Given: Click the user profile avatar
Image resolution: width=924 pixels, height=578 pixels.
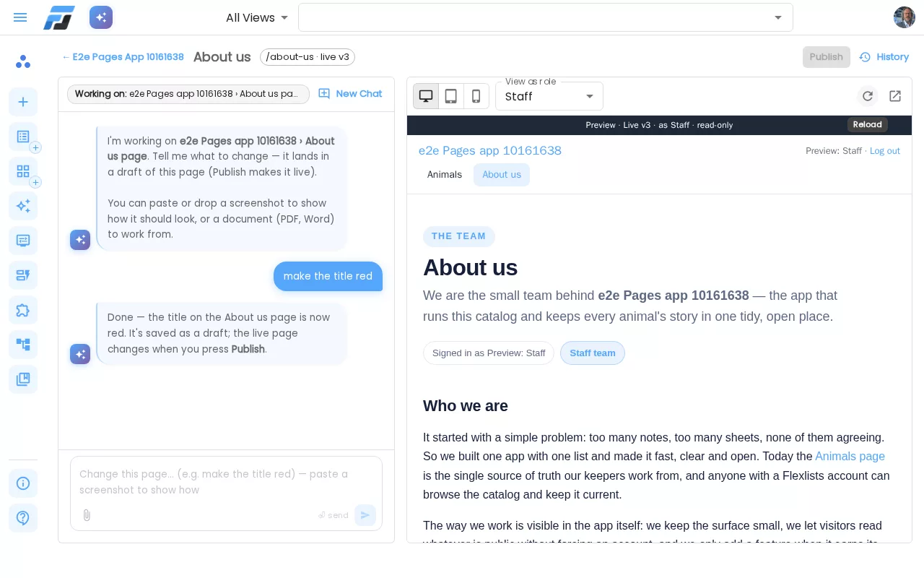Looking at the screenshot, I should pos(905,17).
